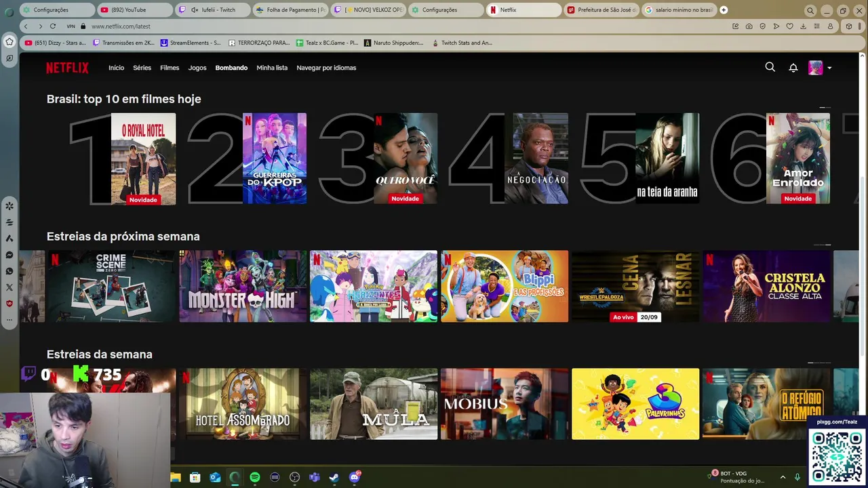
Task: Open O Refúgio Atômico thumbnail
Action: point(766,404)
